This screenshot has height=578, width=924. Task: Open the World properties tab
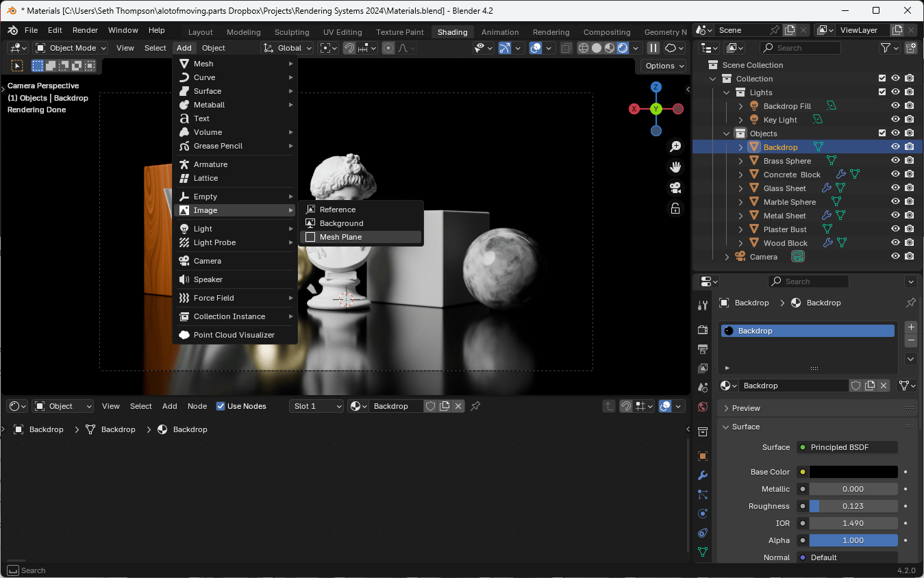click(702, 407)
